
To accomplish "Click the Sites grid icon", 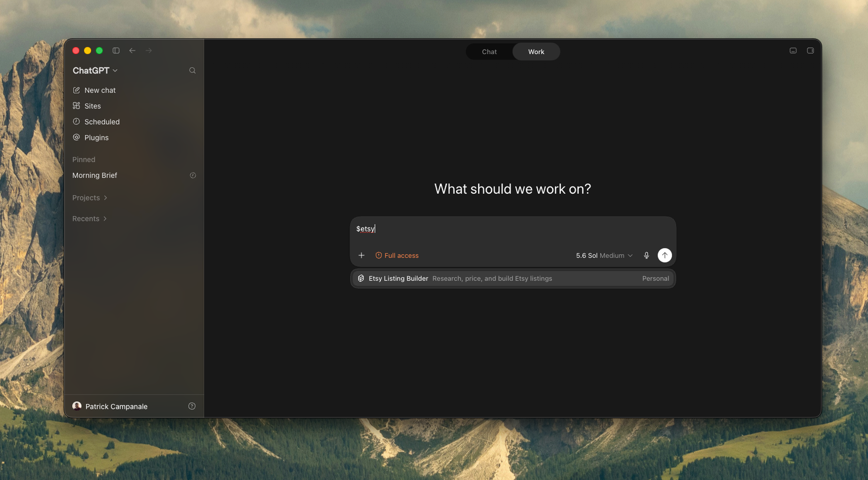I will tap(76, 106).
